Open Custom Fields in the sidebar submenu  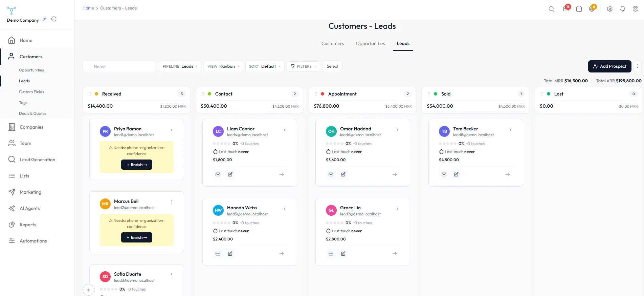click(x=31, y=92)
